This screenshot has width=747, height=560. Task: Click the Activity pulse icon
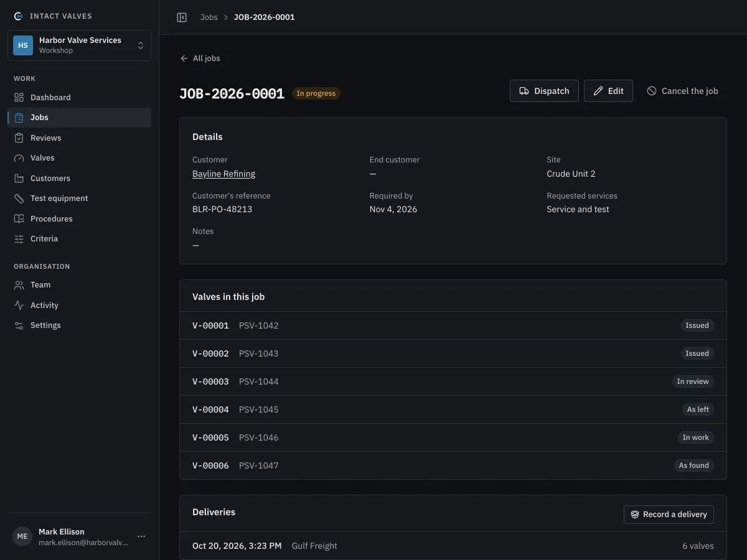click(19, 306)
